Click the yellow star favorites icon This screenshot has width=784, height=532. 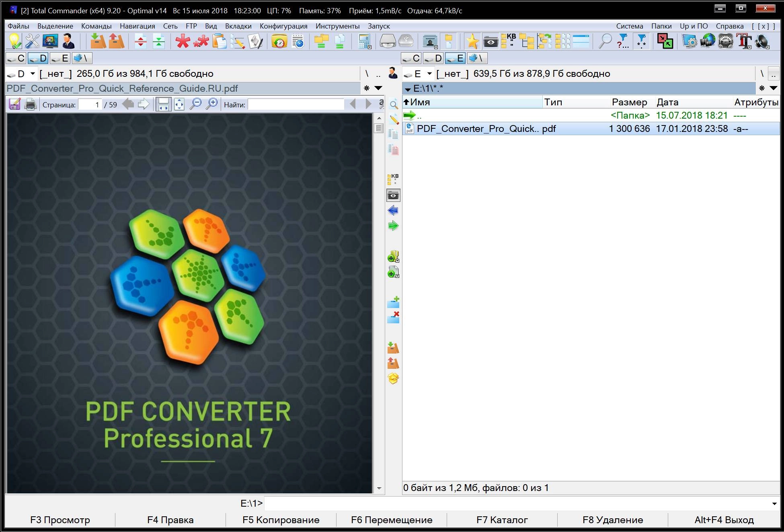[x=472, y=41]
